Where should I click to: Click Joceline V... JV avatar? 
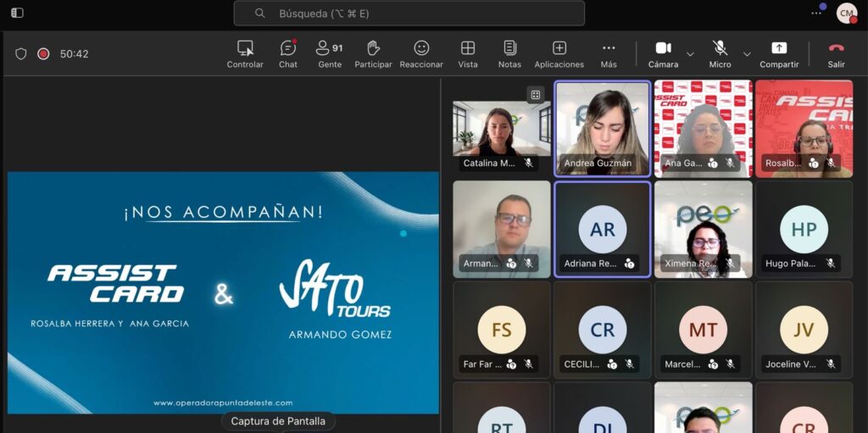804,330
